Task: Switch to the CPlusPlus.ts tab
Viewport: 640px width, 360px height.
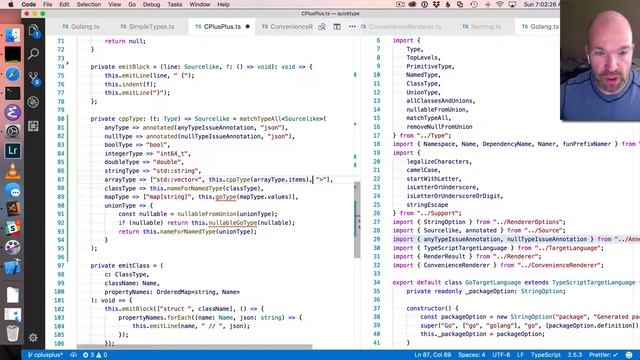Action: pyautogui.click(x=222, y=27)
